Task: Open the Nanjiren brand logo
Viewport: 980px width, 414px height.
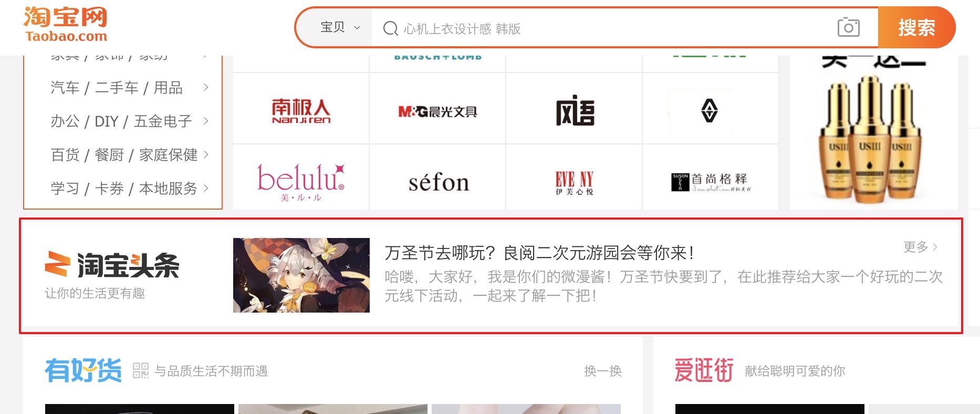Action: pos(301,111)
